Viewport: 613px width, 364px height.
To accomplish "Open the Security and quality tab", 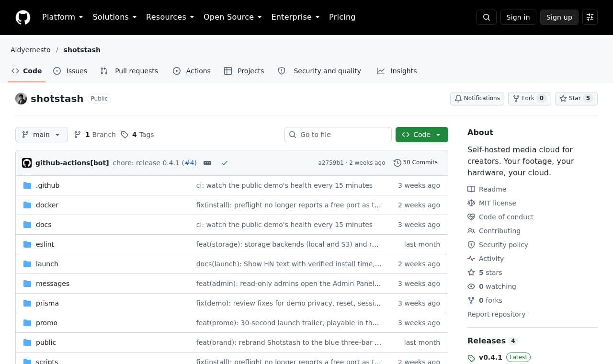I will click(x=319, y=71).
